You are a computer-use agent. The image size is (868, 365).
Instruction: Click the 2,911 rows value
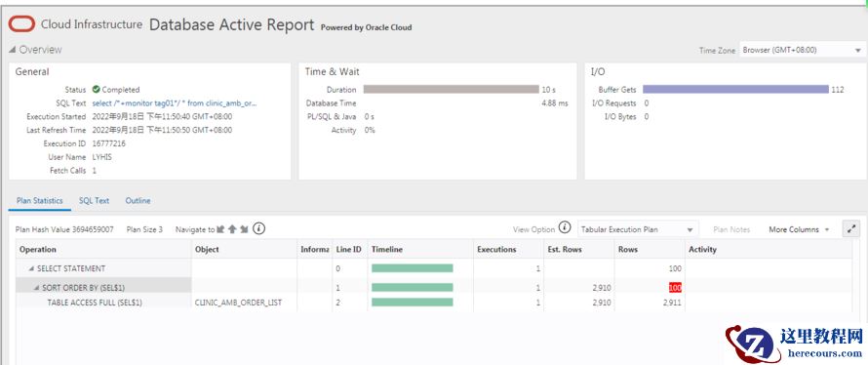click(x=672, y=303)
